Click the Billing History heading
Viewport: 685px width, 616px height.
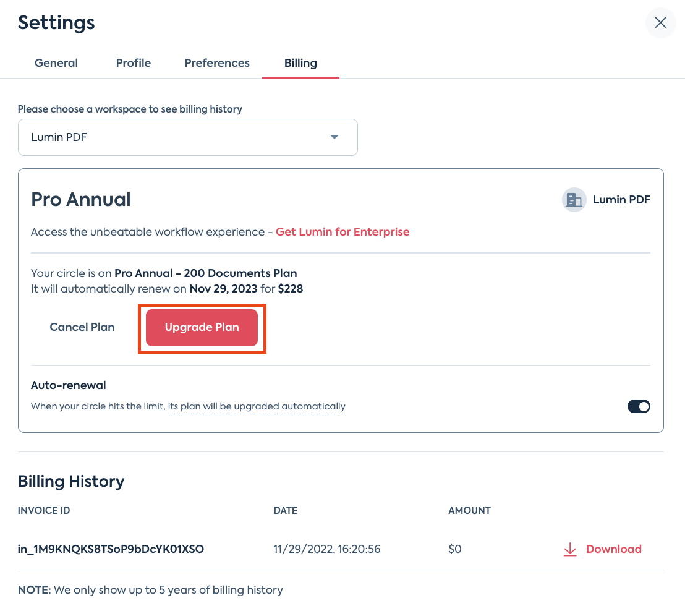(70, 481)
